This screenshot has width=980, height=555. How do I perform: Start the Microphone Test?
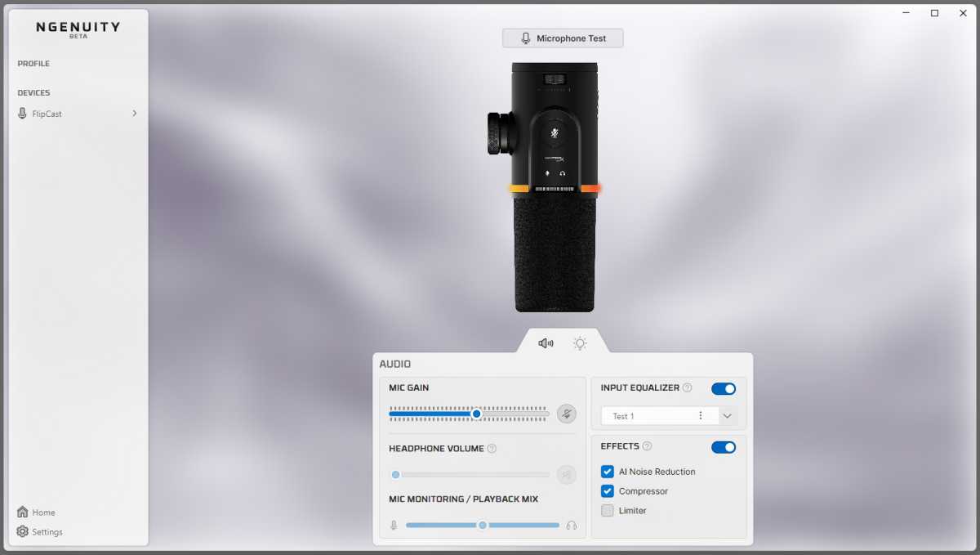click(x=563, y=38)
